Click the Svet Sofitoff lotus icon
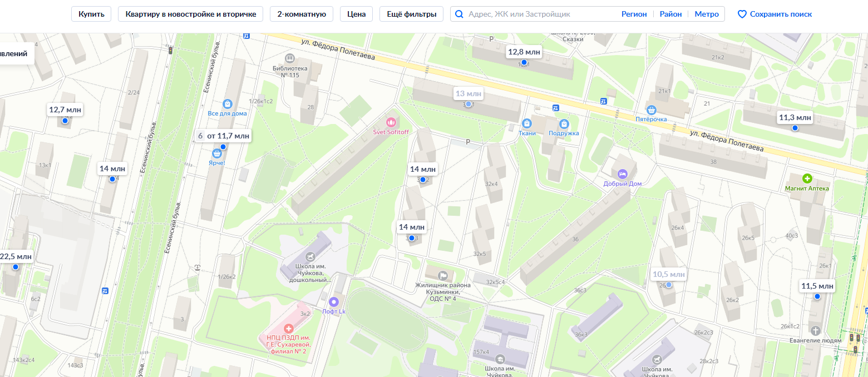 [391, 122]
